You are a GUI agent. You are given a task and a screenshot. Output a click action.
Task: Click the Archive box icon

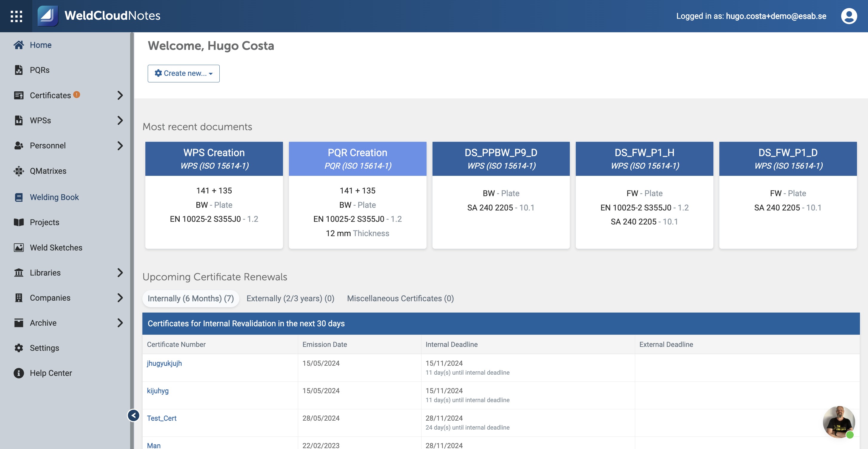[x=19, y=323]
